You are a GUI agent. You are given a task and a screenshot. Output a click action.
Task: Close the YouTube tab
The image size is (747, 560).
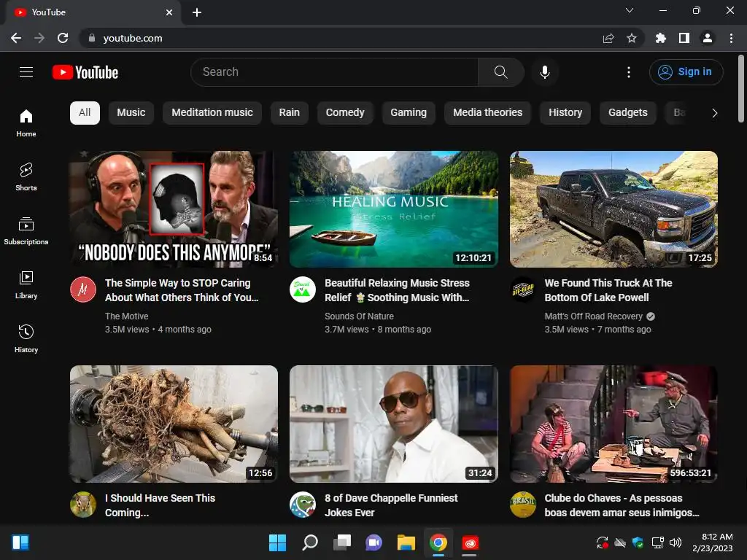[169, 12]
